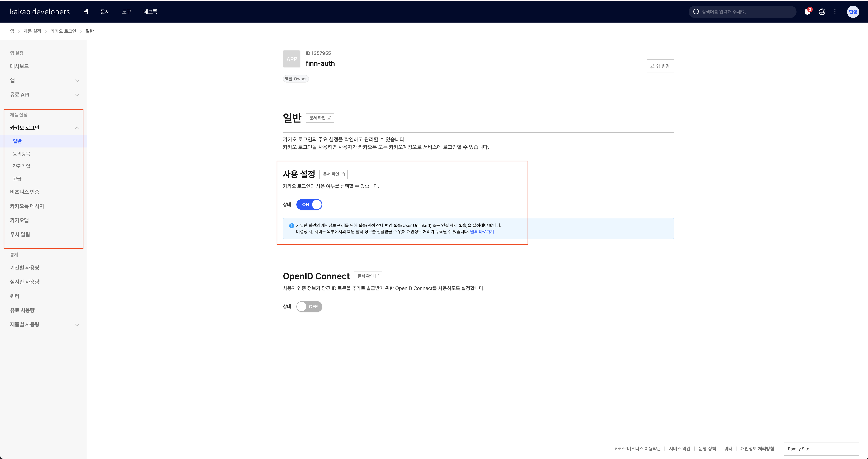Click 문서 확인 next to 사용 설정

pos(333,174)
